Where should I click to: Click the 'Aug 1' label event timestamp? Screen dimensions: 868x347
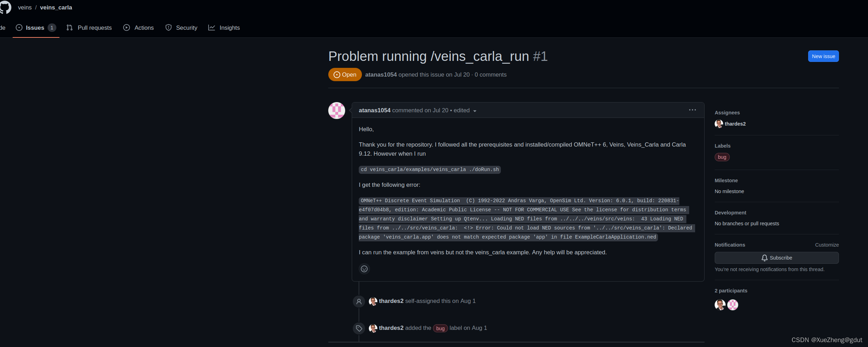click(x=479, y=328)
